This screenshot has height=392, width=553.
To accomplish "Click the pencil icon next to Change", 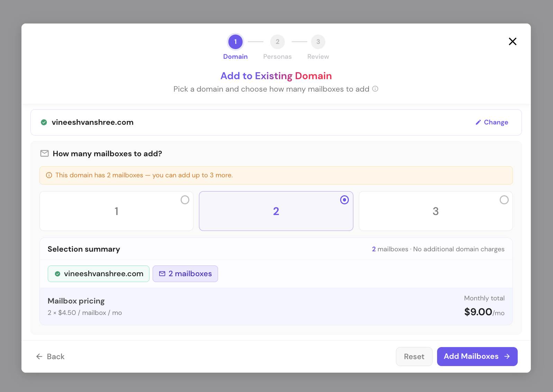I will pos(478,122).
